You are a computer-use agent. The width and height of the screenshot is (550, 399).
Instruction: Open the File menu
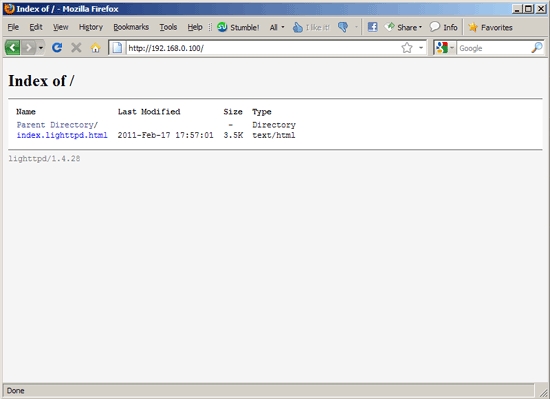tap(13, 27)
